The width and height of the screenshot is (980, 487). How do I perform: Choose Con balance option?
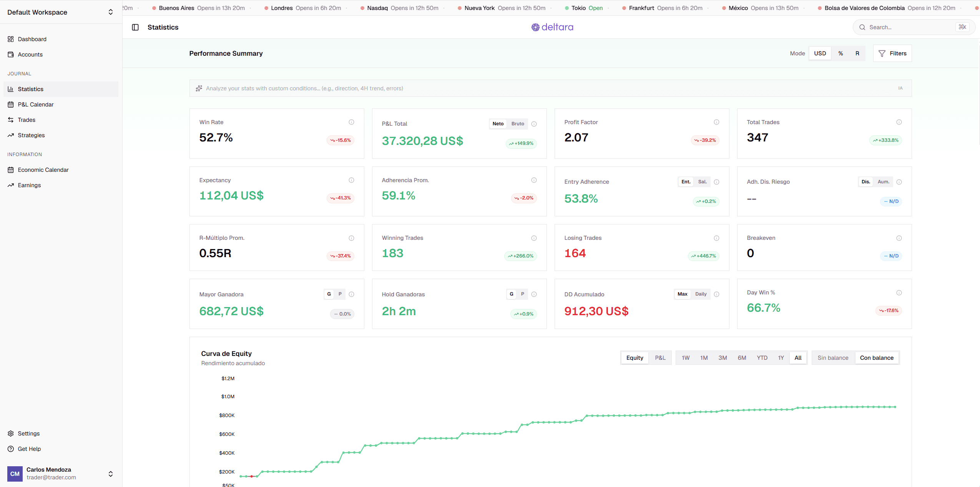point(877,358)
